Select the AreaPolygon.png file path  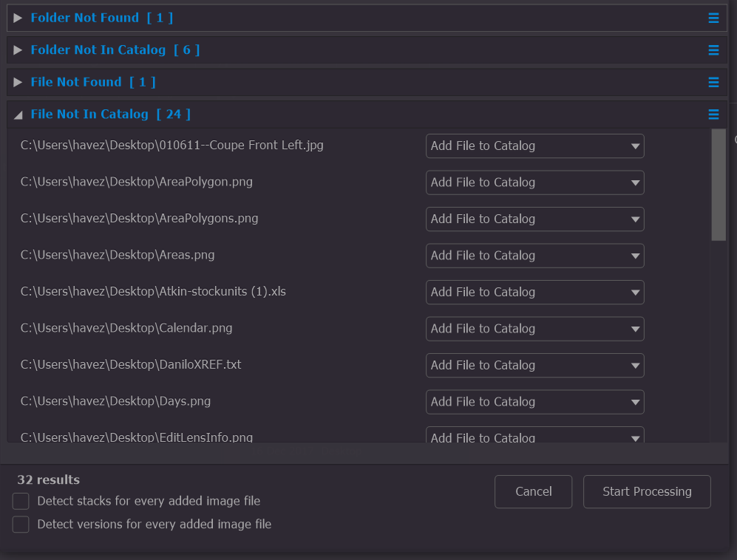137,182
